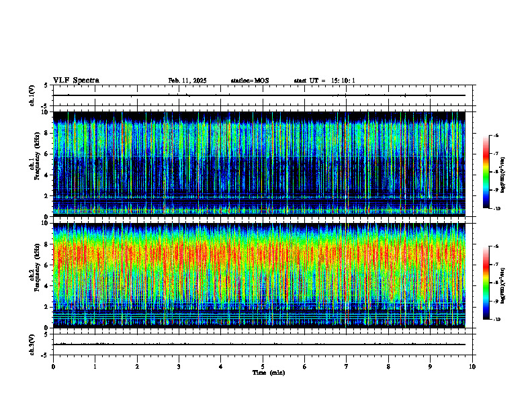Click the "0" tick on the time axis
The width and height of the screenshot is (532, 411).
point(53,367)
